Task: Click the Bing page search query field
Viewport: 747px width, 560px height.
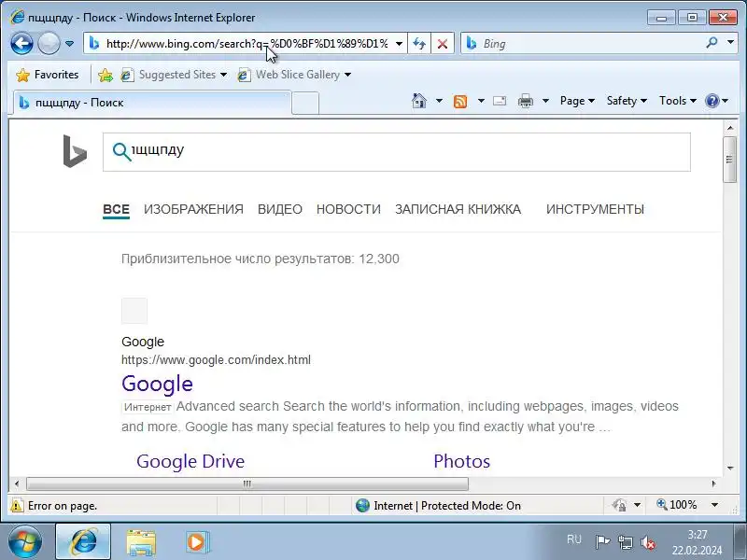Action: click(396, 152)
